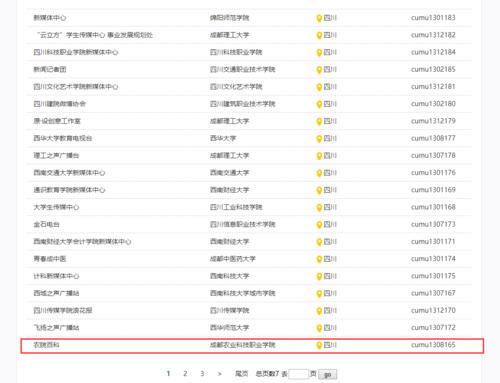Click school name 西南科技大学城市学院
500x383 pixels.
(x=242, y=293)
